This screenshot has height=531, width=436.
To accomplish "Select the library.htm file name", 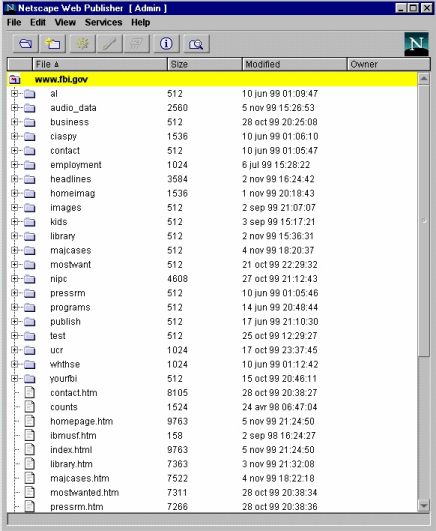I will (71, 464).
